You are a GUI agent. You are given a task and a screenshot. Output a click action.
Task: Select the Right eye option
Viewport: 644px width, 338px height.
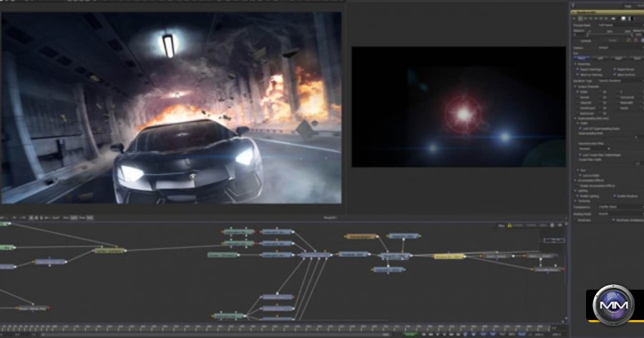coord(618,58)
